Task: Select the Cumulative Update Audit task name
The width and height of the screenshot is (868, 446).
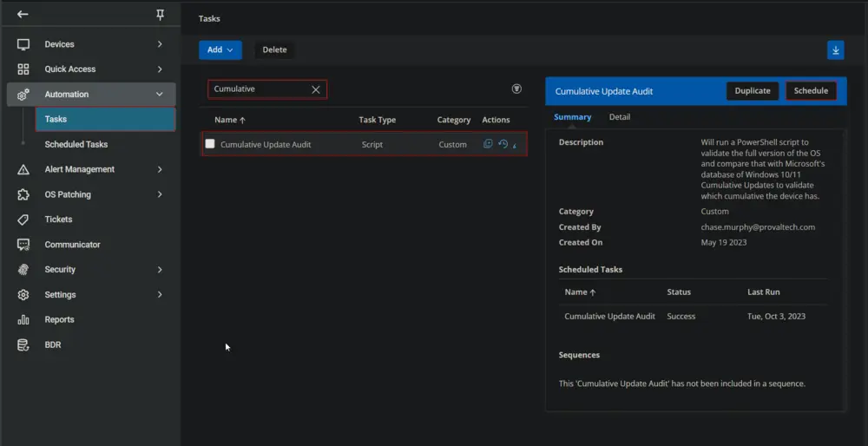Action: click(266, 144)
